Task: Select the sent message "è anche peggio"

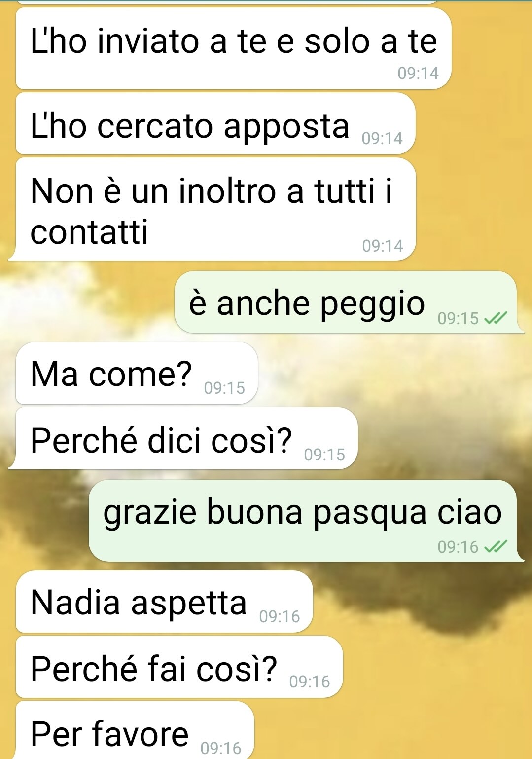Action: click(x=346, y=302)
